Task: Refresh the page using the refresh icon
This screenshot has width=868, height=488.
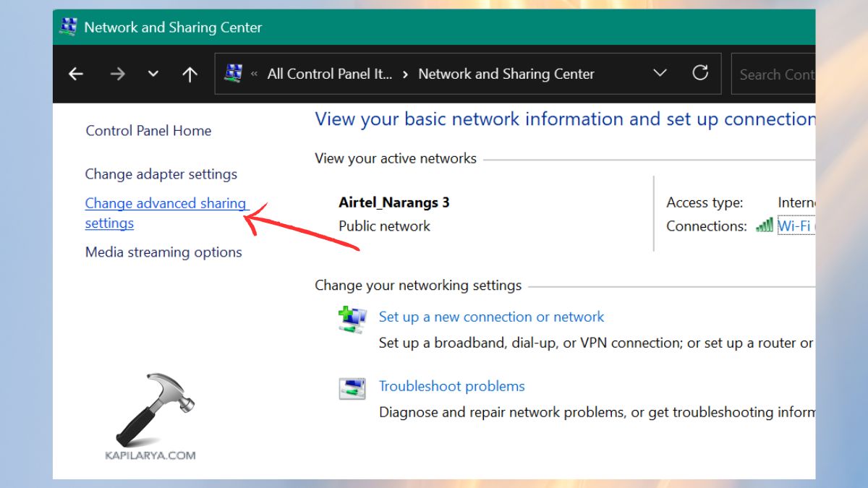Action: click(x=699, y=73)
